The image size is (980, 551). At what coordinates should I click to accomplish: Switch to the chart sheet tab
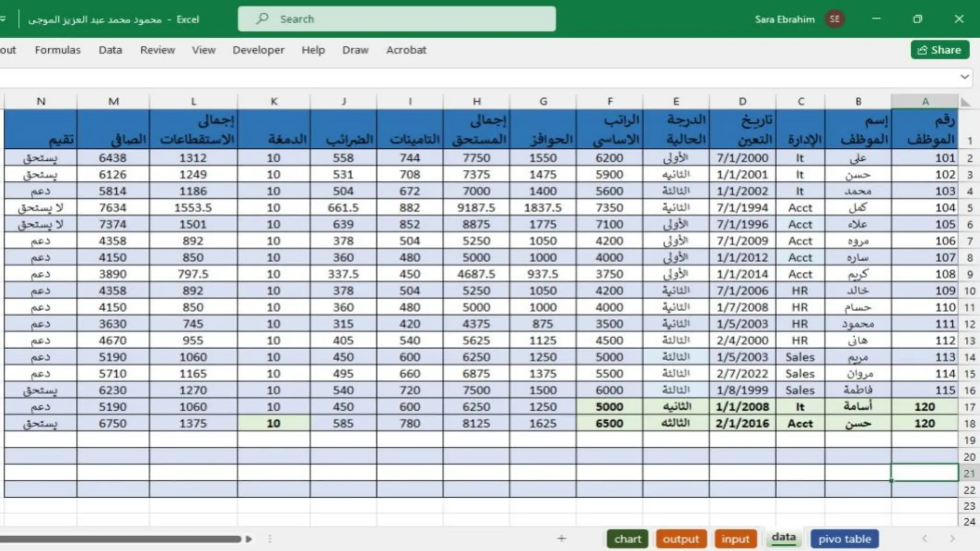[x=627, y=539]
